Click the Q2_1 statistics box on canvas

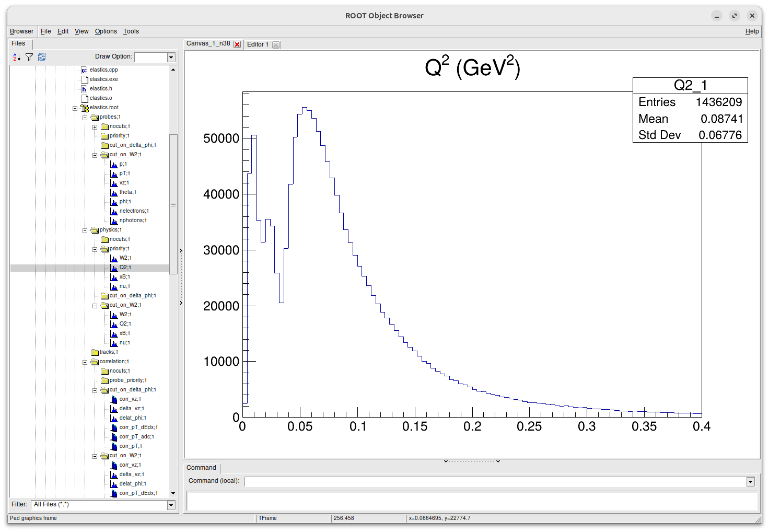coord(690,110)
